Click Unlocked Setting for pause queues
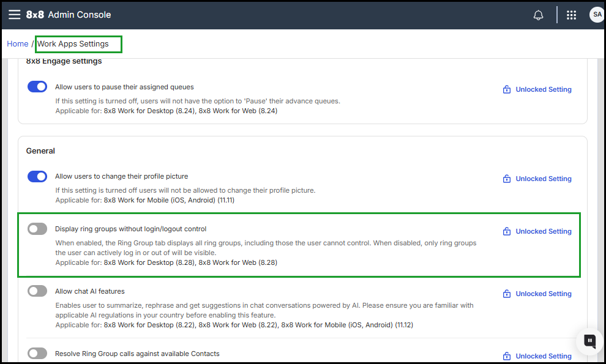The height and width of the screenshot is (364, 606). click(x=543, y=89)
